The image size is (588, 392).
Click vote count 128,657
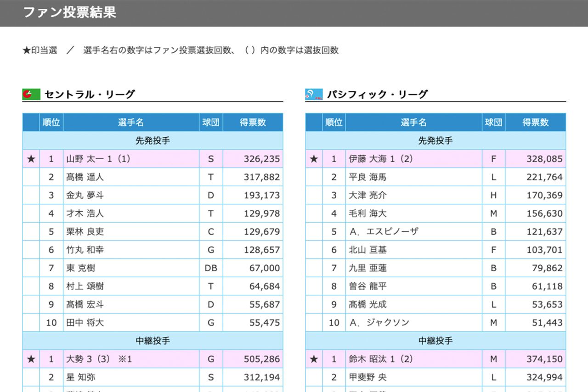tap(262, 250)
